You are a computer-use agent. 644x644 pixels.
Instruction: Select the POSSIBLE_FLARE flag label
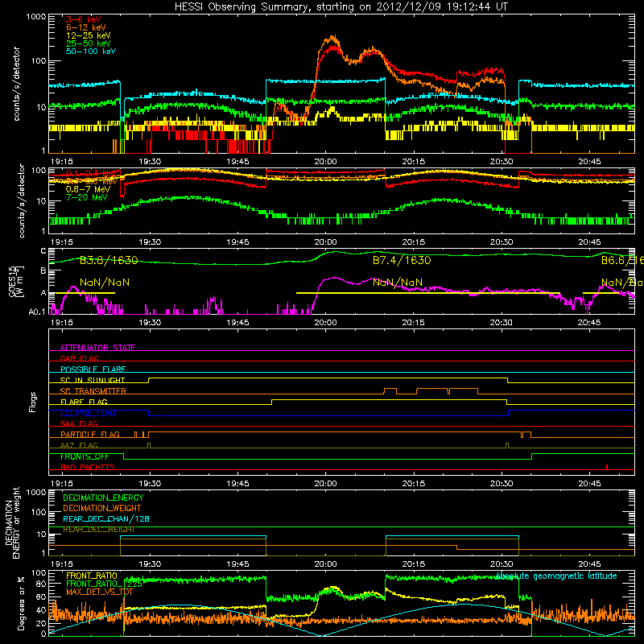(93, 369)
